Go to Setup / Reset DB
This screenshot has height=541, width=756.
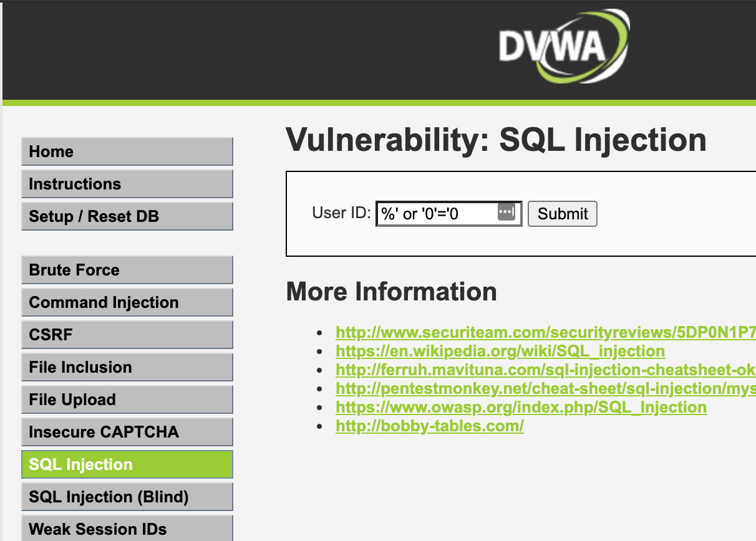127,216
